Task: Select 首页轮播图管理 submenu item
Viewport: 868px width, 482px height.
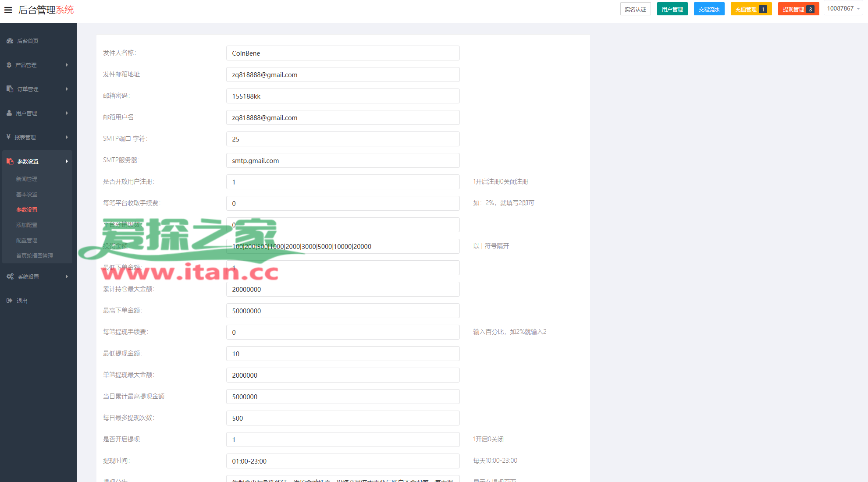Action: [35, 255]
